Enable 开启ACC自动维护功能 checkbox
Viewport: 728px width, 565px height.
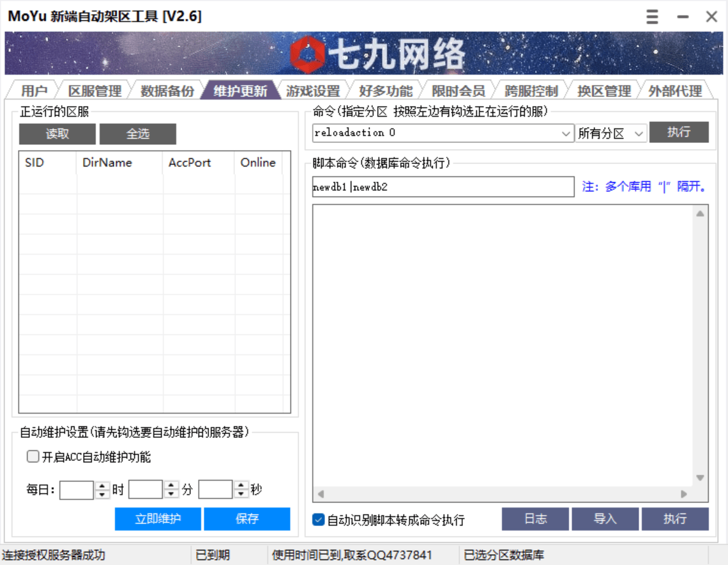(x=32, y=456)
